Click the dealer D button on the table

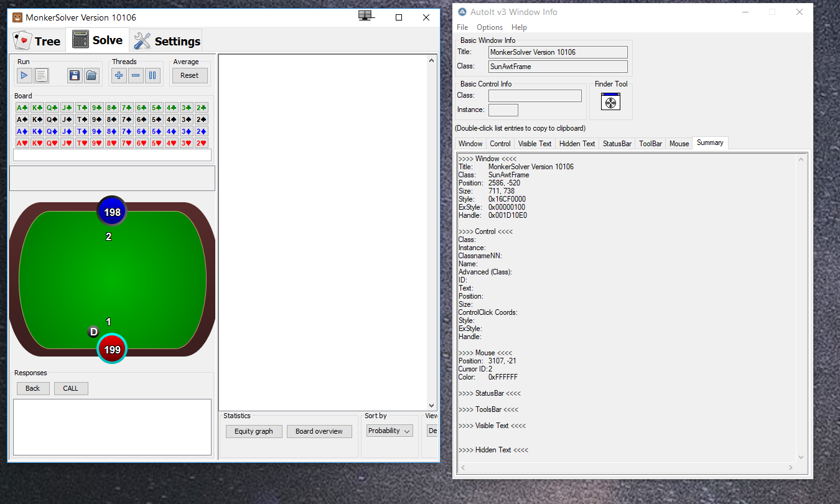coord(94,332)
